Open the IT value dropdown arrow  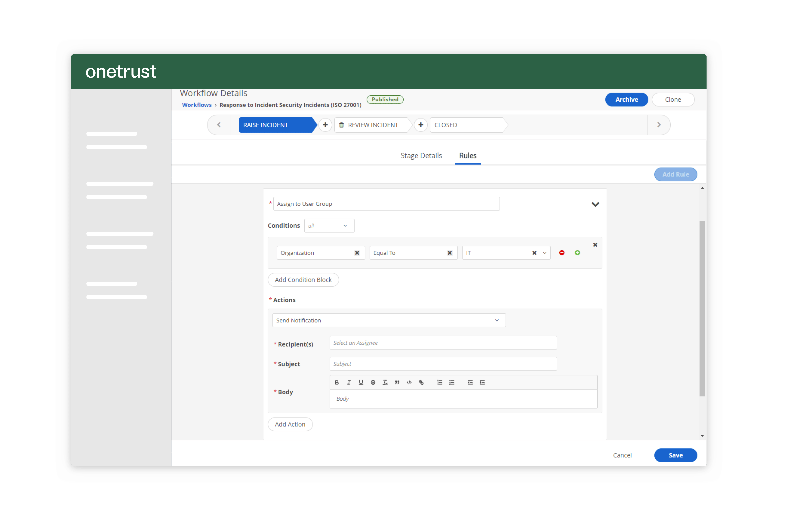[x=545, y=253]
